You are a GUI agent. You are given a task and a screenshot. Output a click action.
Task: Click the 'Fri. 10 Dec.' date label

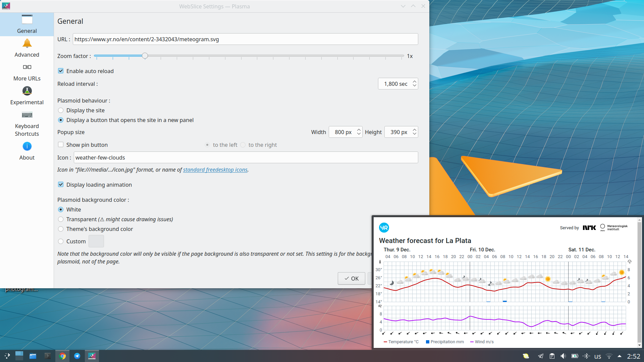[482, 250]
